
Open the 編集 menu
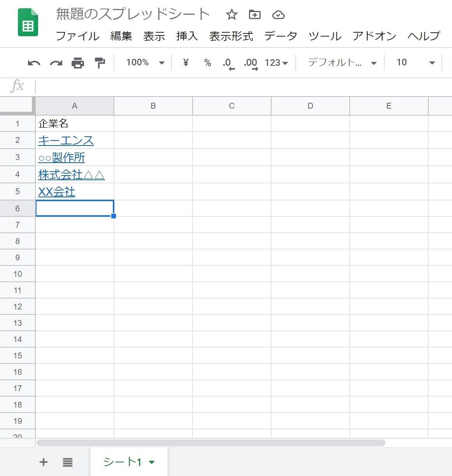(x=121, y=36)
